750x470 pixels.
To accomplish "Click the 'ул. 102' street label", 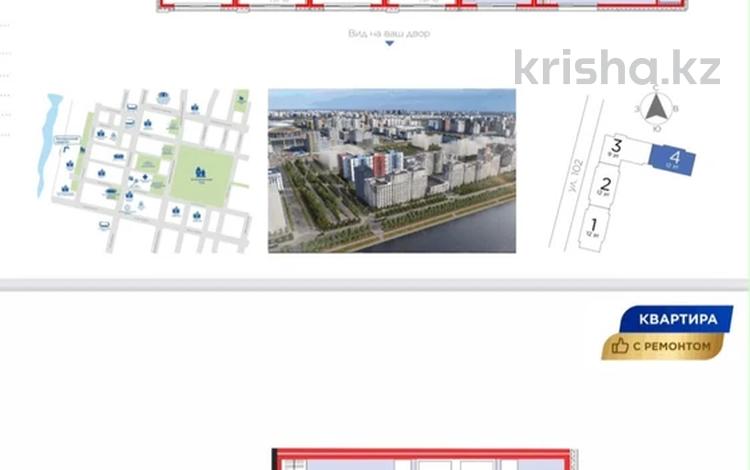I will coord(575,175).
